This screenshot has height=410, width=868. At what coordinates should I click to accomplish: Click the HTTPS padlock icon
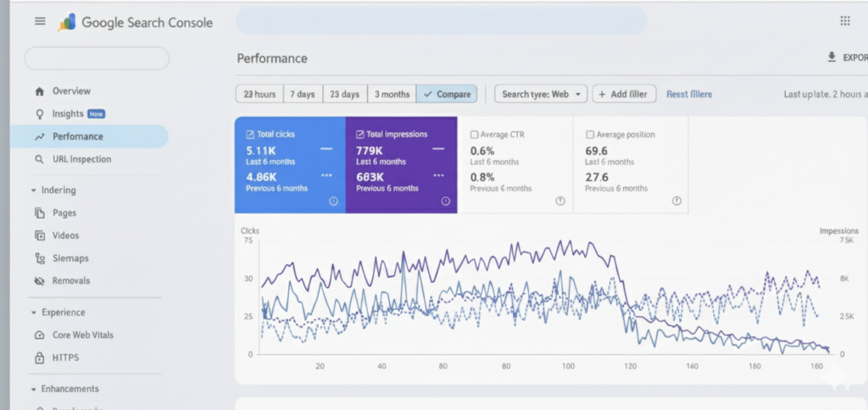tap(39, 358)
